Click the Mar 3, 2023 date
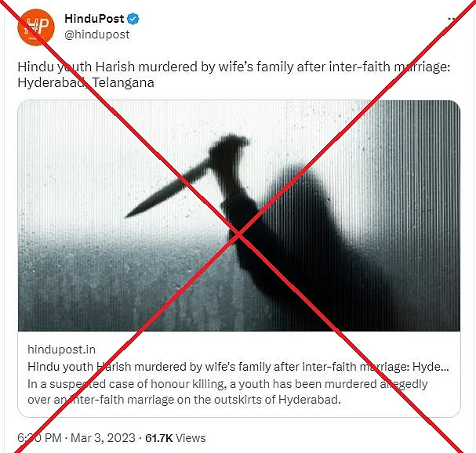The width and height of the screenshot is (476, 453). [x=103, y=438]
